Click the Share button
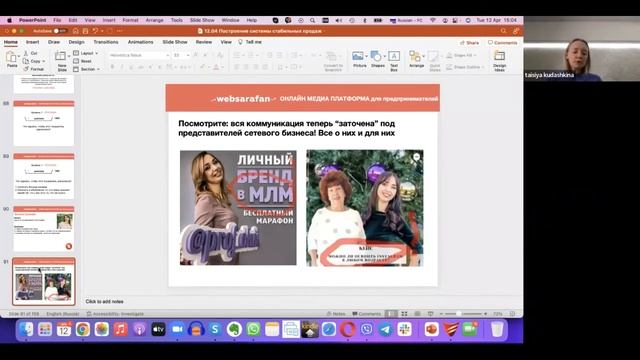 point(470,42)
